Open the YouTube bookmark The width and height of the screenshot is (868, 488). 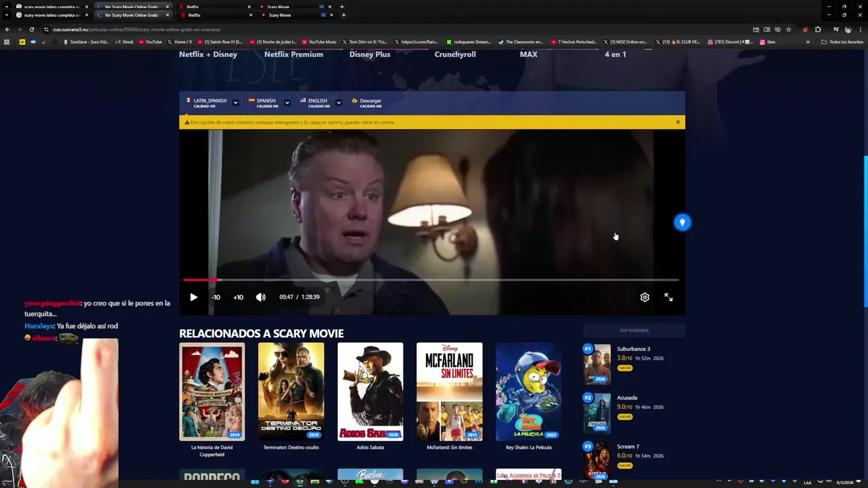point(151,42)
